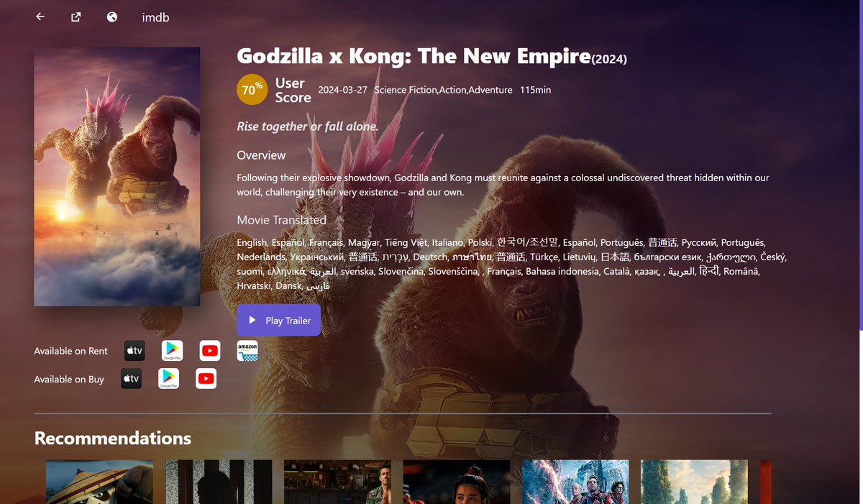This screenshot has width=863, height=504.
Task: Go back using the left arrow icon
Action: pos(40,17)
